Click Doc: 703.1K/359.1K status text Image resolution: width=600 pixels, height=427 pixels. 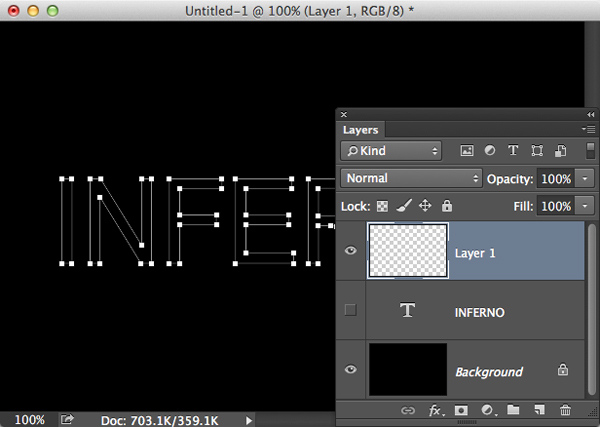[160, 420]
